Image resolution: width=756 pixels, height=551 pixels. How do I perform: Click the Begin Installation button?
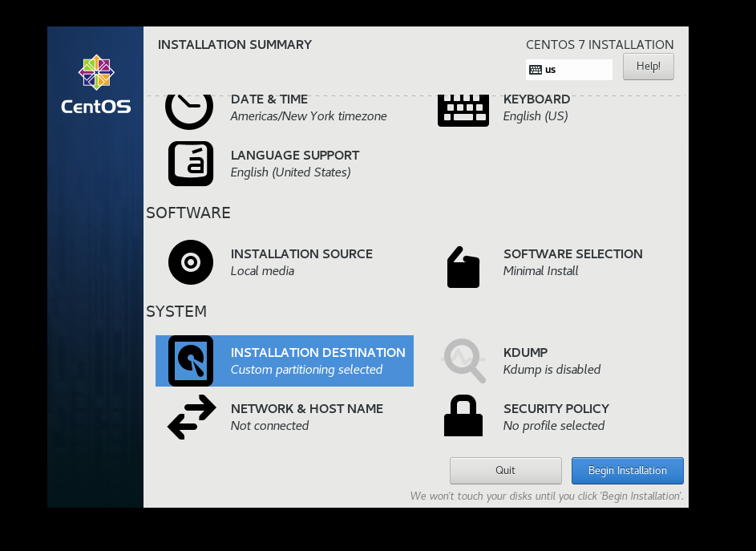[x=627, y=471]
